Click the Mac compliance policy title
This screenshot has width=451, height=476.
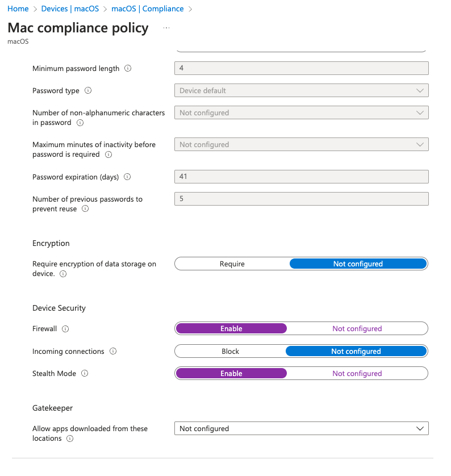(78, 28)
